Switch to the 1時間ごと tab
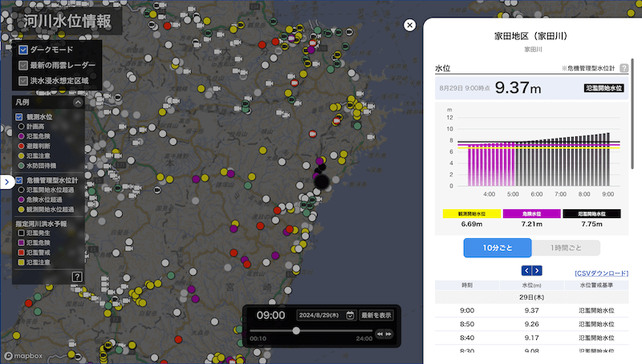 pos(565,249)
